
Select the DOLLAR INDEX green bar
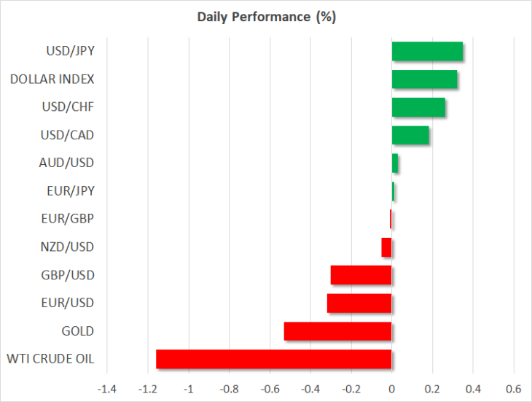point(424,79)
